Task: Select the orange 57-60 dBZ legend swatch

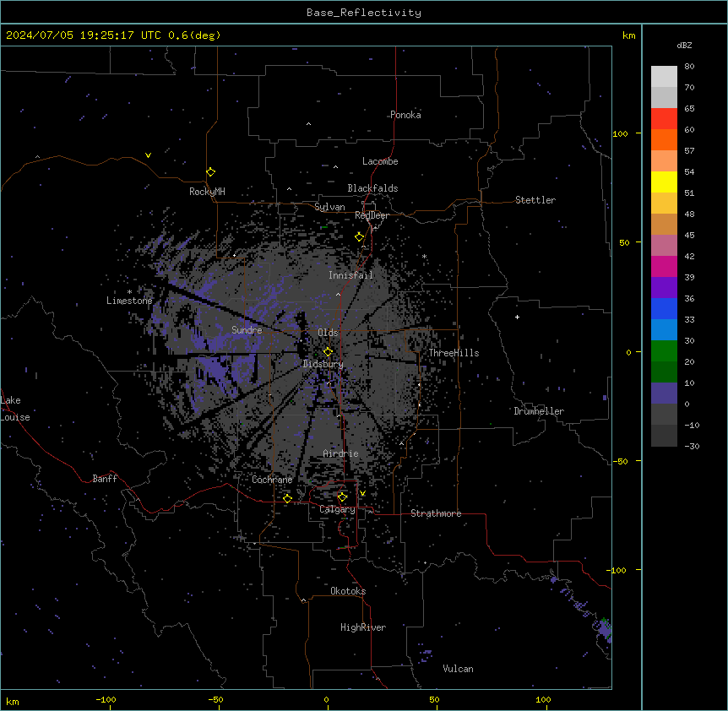Action: pyautogui.click(x=664, y=139)
